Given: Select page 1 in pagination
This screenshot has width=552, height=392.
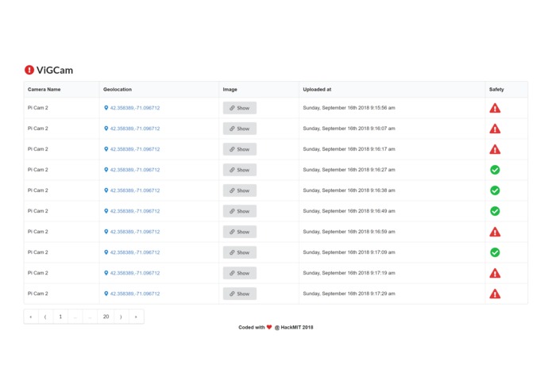Looking at the screenshot, I should (60, 317).
